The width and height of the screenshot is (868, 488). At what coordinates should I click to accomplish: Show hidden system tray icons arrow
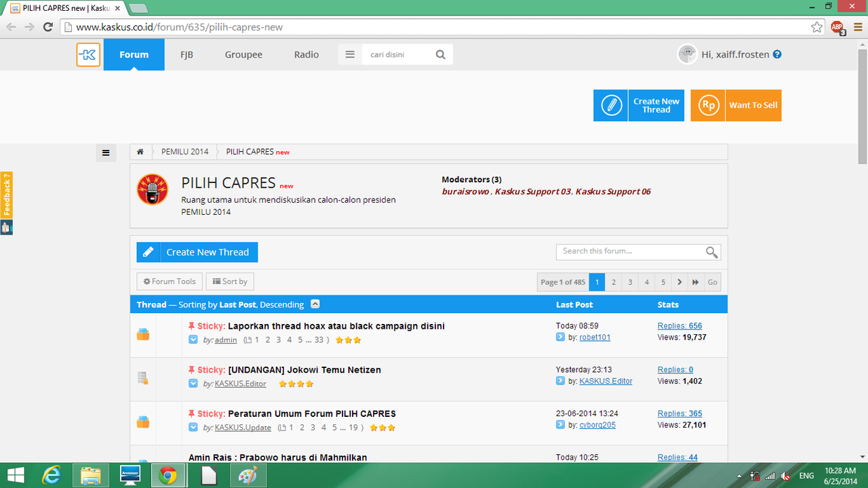(x=741, y=476)
